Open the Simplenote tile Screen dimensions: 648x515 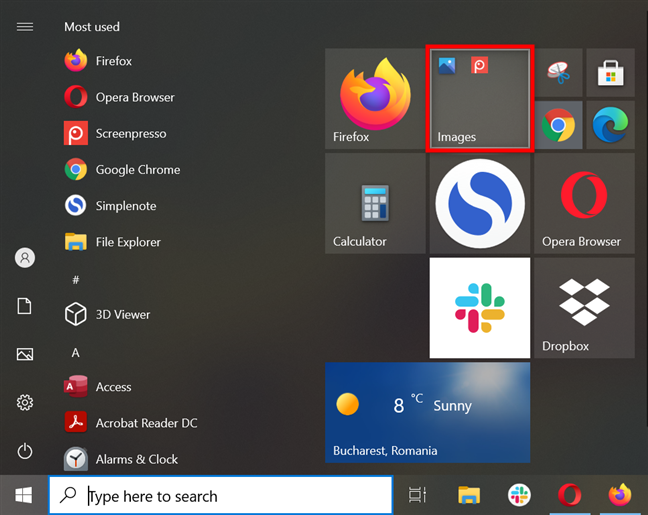click(479, 203)
